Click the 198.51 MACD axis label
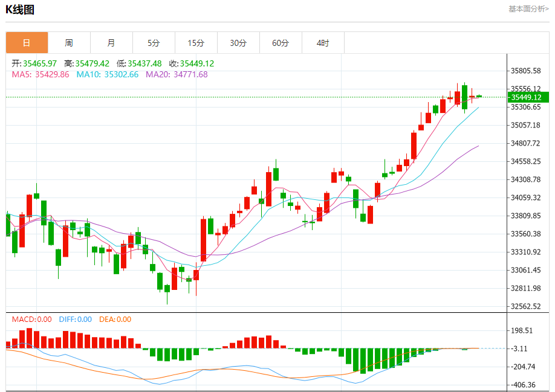 [x=521, y=331]
